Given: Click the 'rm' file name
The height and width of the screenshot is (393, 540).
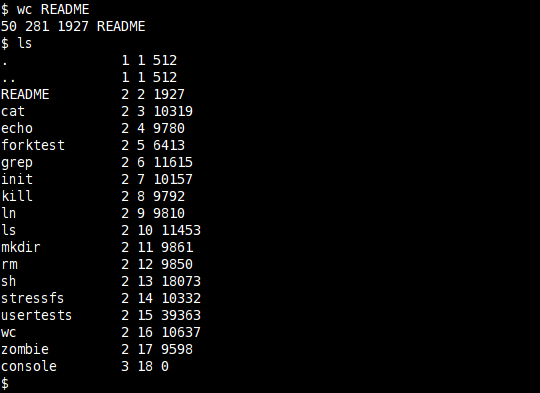Looking at the screenshot, I should pyautogui.click(x=9, y=264).
